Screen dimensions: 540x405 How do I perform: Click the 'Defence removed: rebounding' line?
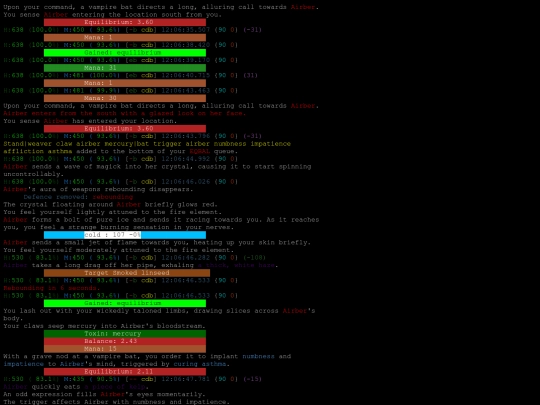(x=78, y=197)
